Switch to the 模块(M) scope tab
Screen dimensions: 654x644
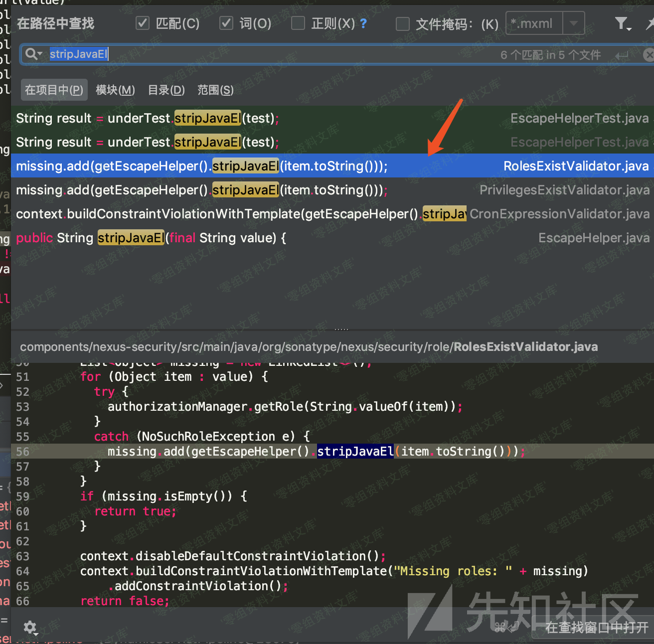pos(115,90)
